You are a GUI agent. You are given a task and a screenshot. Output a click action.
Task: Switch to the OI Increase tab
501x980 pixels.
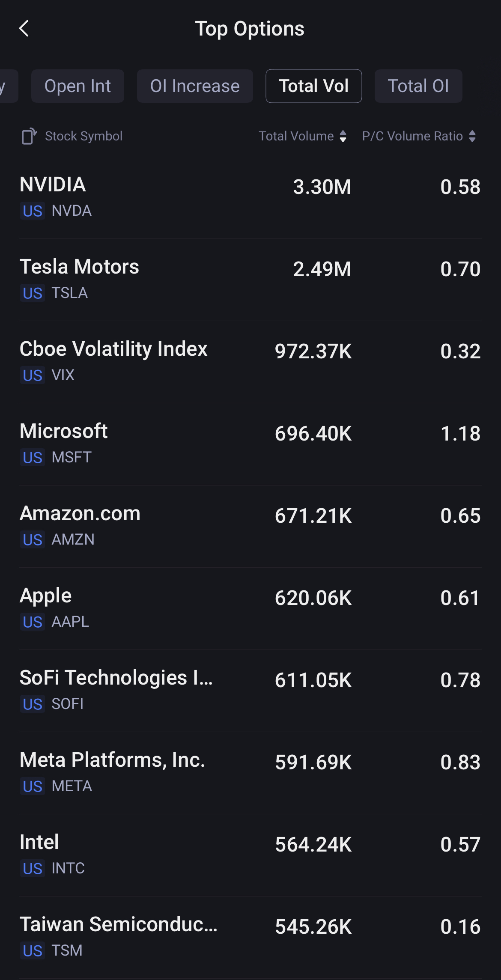pyautogui.click(x=195, y=86)
